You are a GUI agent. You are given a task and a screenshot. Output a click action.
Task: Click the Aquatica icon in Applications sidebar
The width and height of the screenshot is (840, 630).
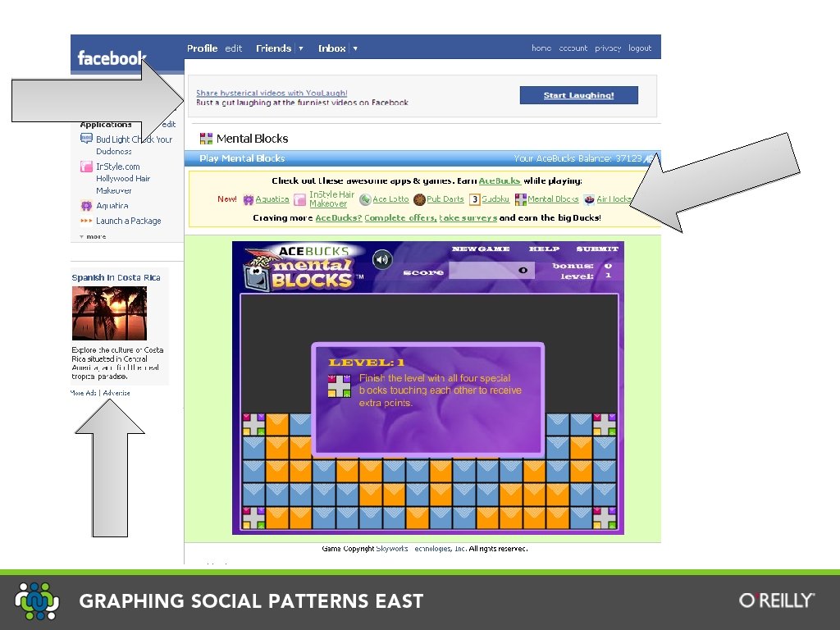pos(86,205)
